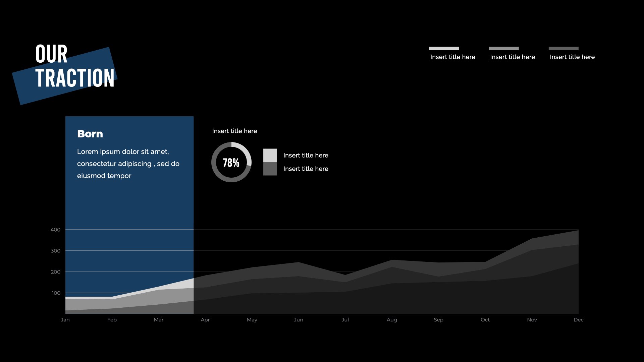Click the Jun month label
644x362 pixels.
pyautogui.click(x=298, y=320)
